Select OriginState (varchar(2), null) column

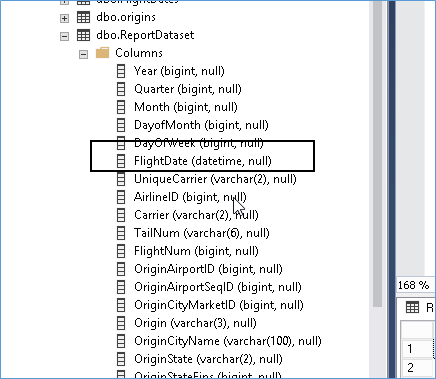pos(208,359)
